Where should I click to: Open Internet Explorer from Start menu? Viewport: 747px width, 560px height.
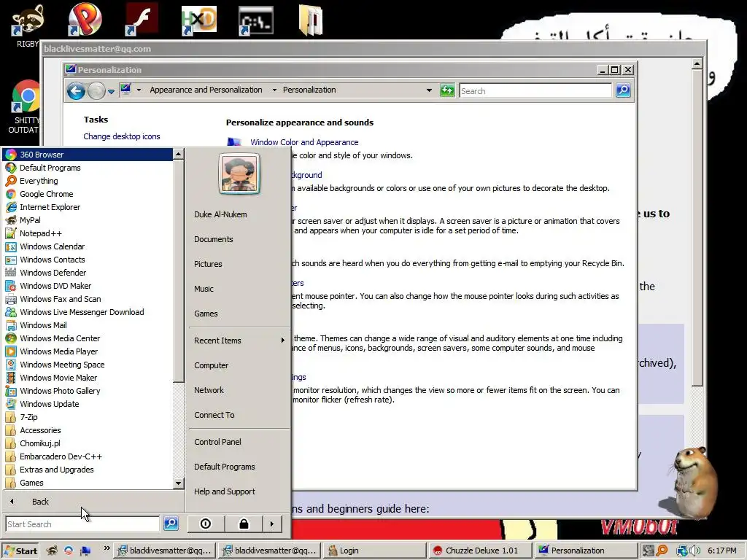(x=88, y=207)
